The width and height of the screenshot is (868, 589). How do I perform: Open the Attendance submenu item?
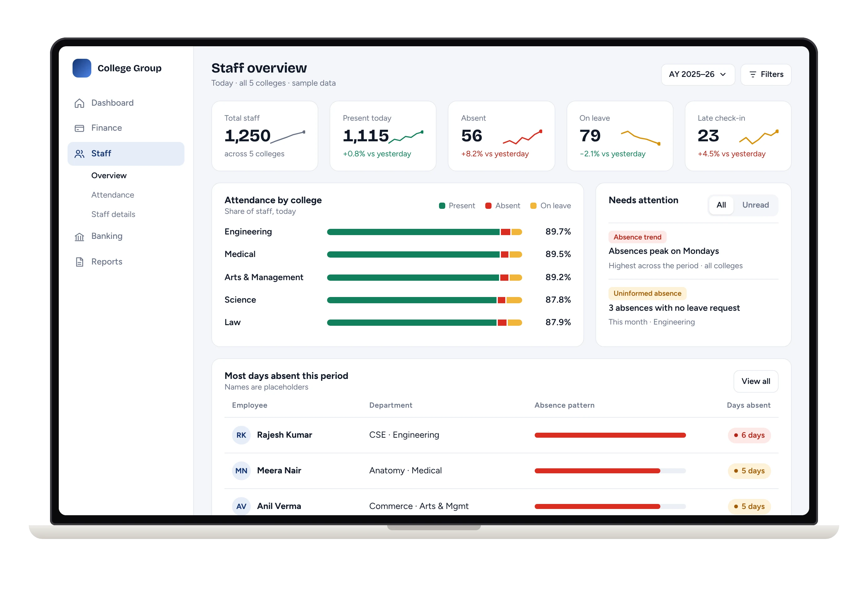coord(113,195)
